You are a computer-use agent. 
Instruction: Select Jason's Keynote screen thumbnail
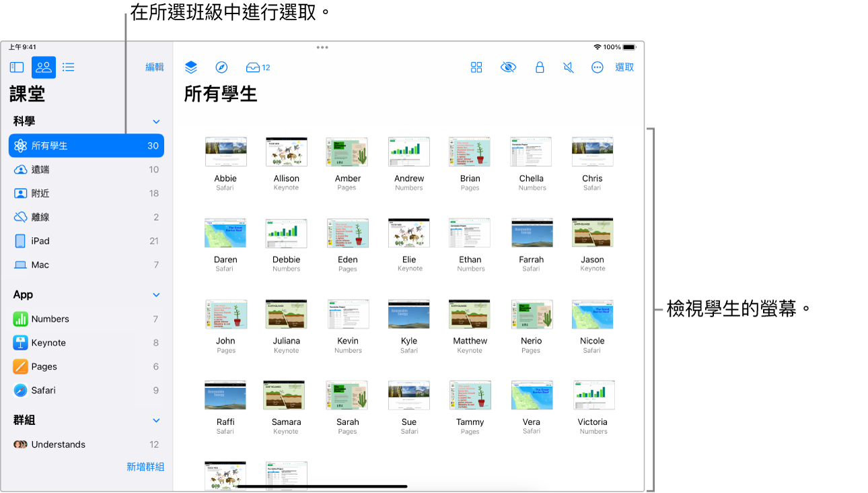[592, 232]
